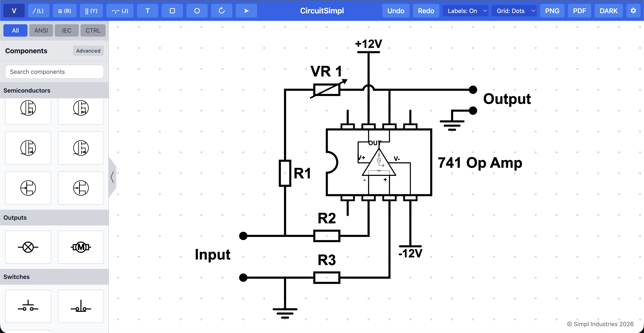This screenshot has width=644, height=333.
Task: Select the R2 resistor on the canvas
Action: pos(327,236)
